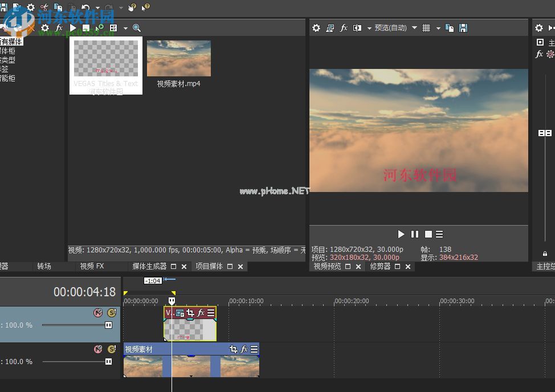The height and width of the screenshot is (392, 555).
Task: Expand the overlays grid dropdown arrow
Action: [438, 28]
